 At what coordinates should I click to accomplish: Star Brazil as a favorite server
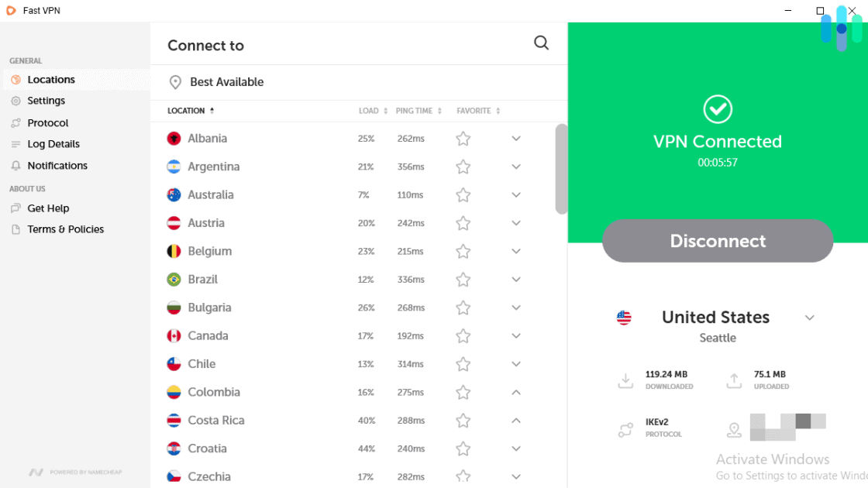click(463, 279)
